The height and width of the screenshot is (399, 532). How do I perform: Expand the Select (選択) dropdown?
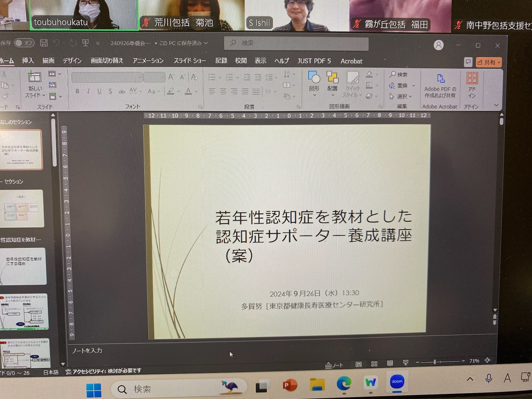401,96
